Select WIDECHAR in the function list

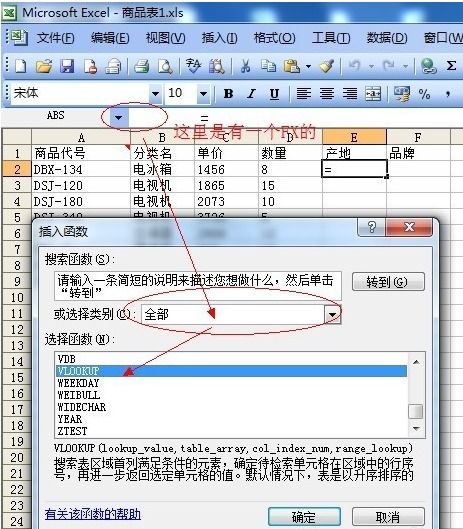pos(232,407)
